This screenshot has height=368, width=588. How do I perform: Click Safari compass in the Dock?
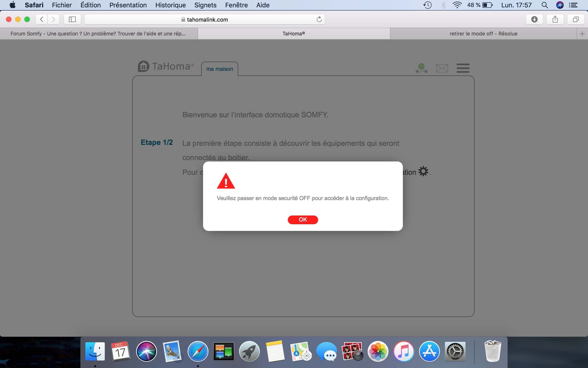click(198, 351)
